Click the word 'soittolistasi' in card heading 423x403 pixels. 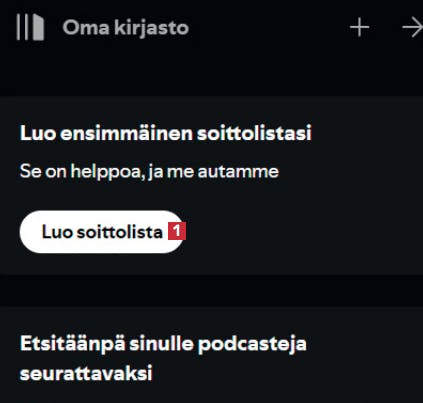click(x=254, y=133)
